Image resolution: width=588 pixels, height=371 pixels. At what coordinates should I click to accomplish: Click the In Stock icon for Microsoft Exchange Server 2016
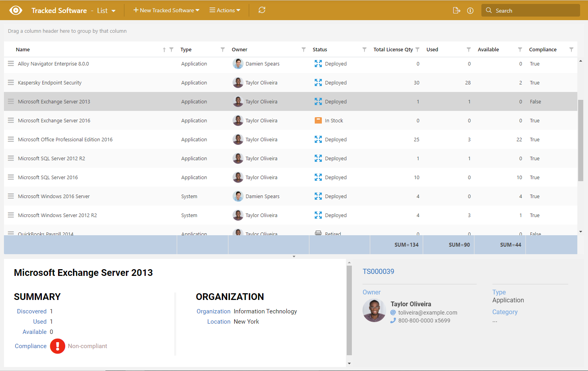tap(318, 120)
